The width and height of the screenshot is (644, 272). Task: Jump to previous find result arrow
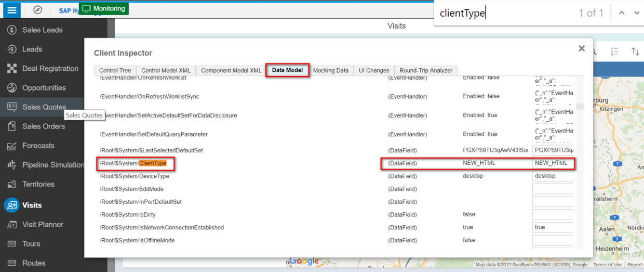(622, 13)
